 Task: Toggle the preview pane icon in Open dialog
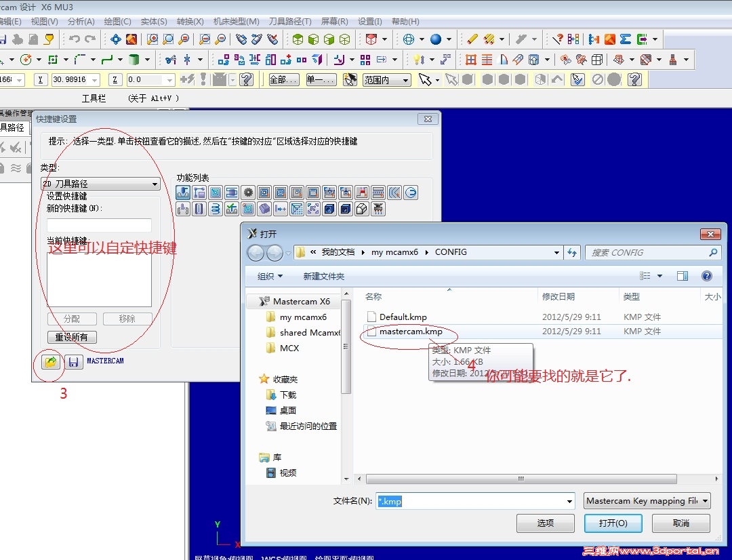pos(683,276)
